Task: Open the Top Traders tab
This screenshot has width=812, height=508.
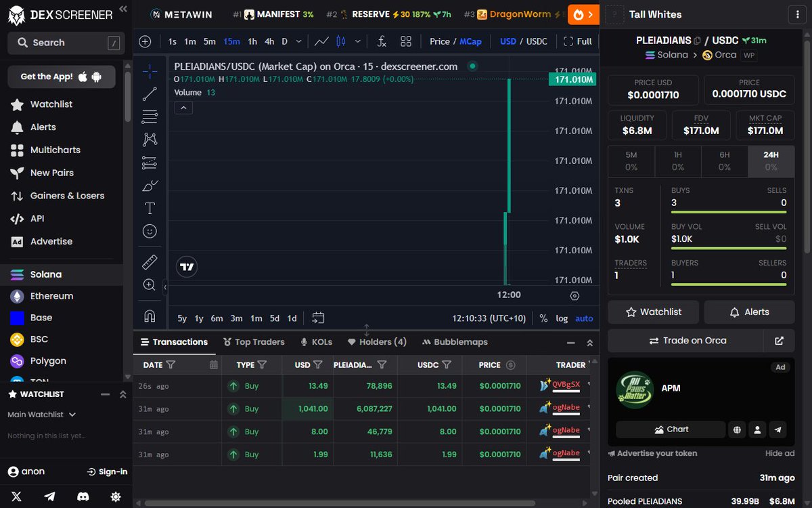Action: tap(253, 342)
